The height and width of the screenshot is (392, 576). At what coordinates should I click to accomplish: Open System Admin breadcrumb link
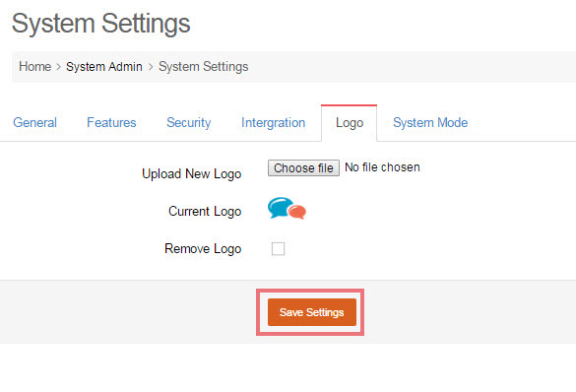pos(104,67)
